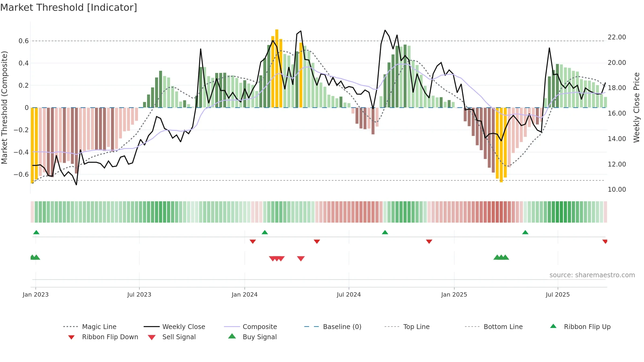The image size is (644, 362).
Task: Click the source: sharemaestro.com text
Action: pos(592,275)
